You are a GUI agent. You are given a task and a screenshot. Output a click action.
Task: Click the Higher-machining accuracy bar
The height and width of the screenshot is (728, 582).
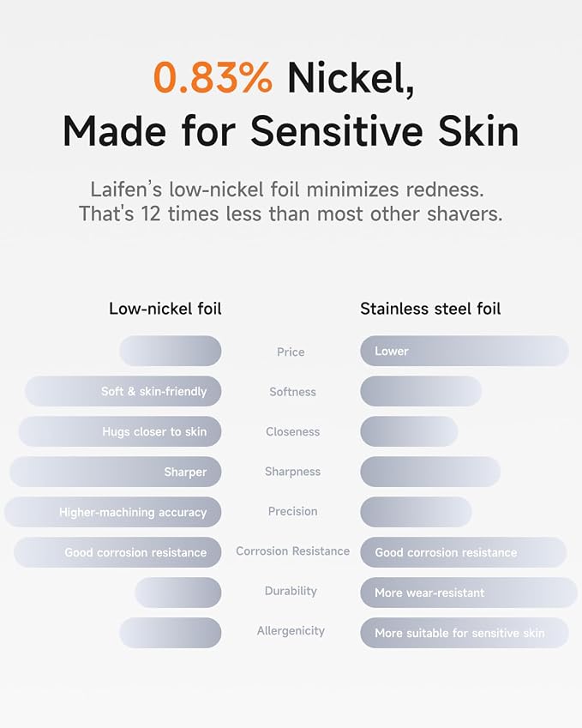pyautogui.click(x=113, y=512)
